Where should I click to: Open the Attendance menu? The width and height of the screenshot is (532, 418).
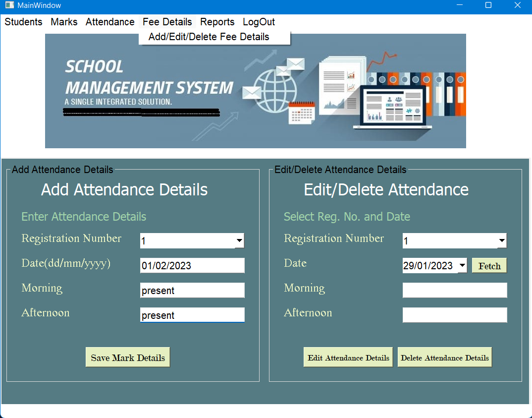point(109,22)
